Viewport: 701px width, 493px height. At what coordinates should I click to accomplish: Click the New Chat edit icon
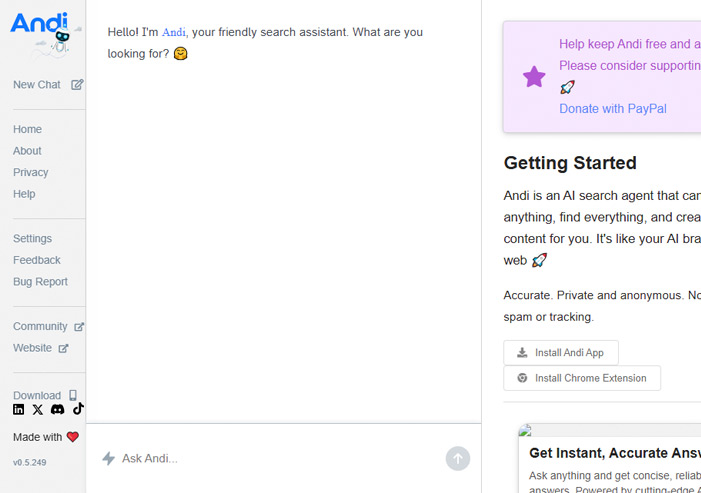click(77, 84)
